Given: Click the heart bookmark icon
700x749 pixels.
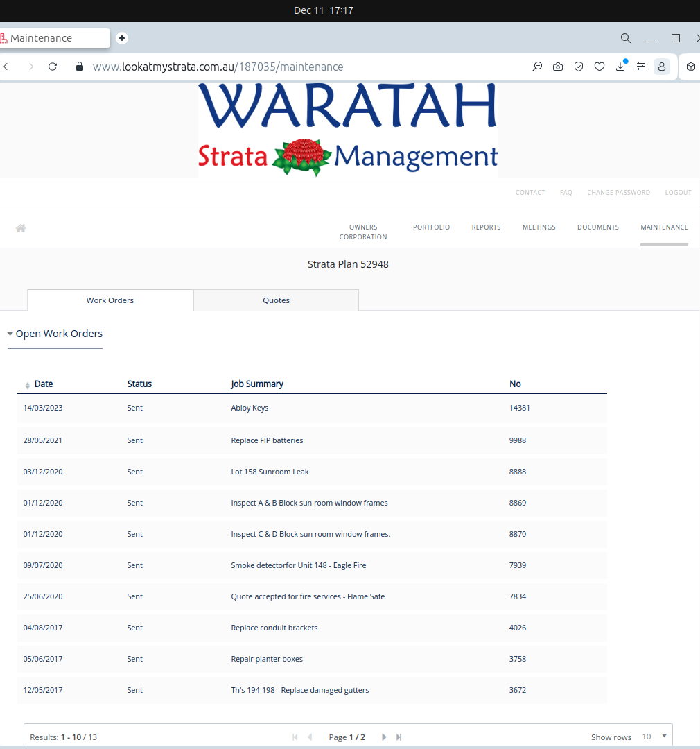Looking at the screenshot, I should [x=600, y=67].
